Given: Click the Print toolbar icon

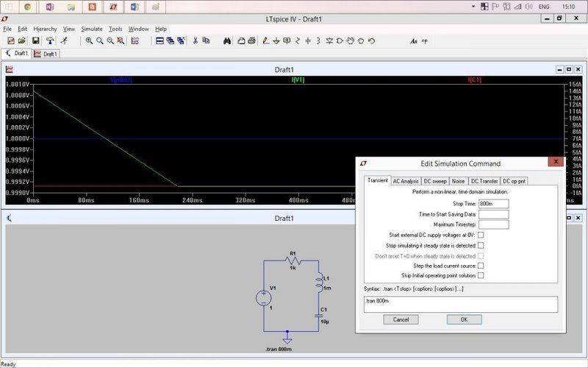Looking at the screenshot, I should click(x=251, y=41).
